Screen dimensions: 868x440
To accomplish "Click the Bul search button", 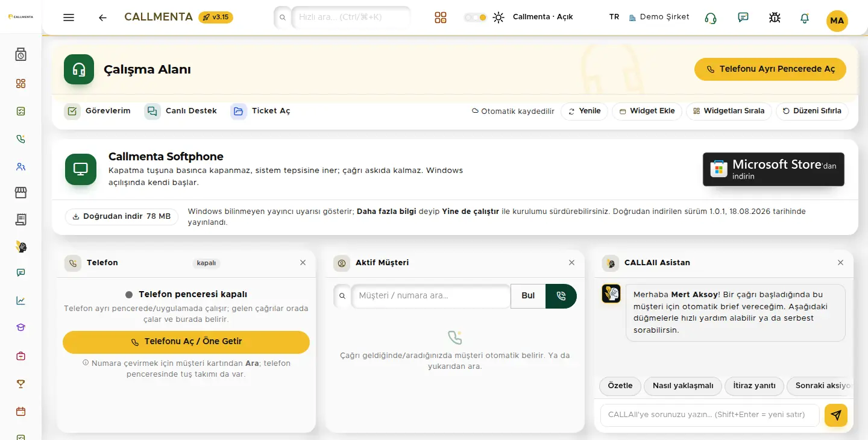I will (528, 296).
